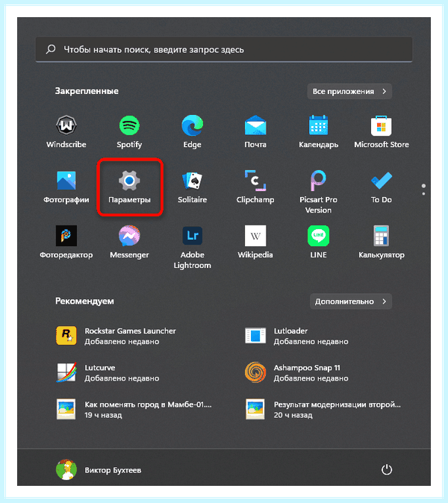Open the power options button
Viewport: 448px width, 503px height.
pos(386,469)
